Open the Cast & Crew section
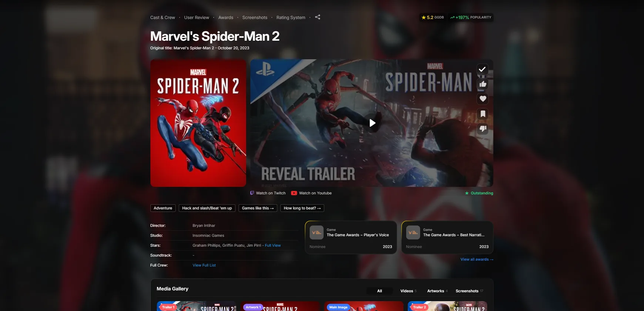Viewport: 644px width, 311px height. tap(162, 17)
